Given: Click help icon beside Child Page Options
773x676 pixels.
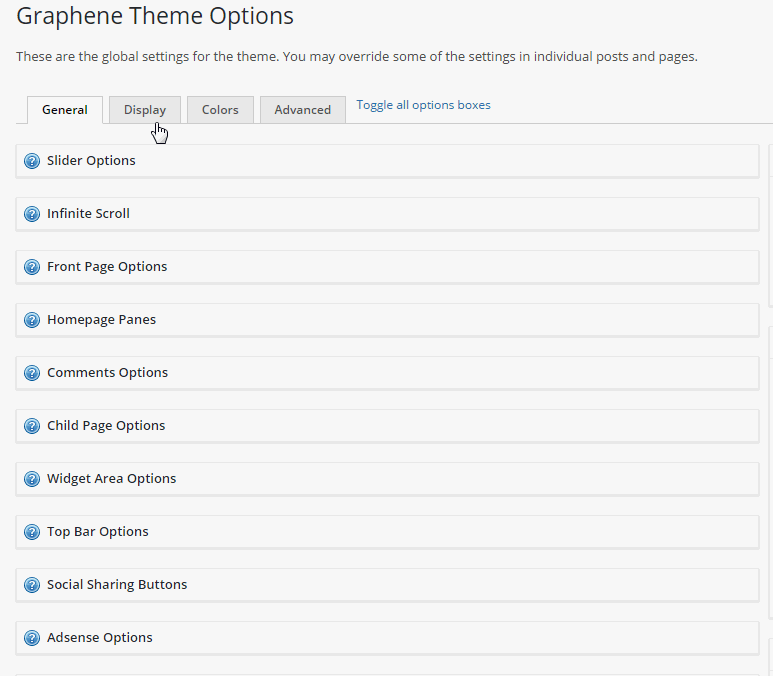Looking at the screenshot, I should [32, 426].
